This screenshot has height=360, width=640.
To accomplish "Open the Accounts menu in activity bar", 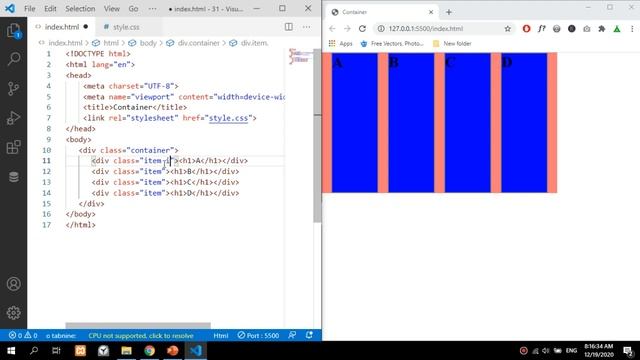I will [13, 284].
